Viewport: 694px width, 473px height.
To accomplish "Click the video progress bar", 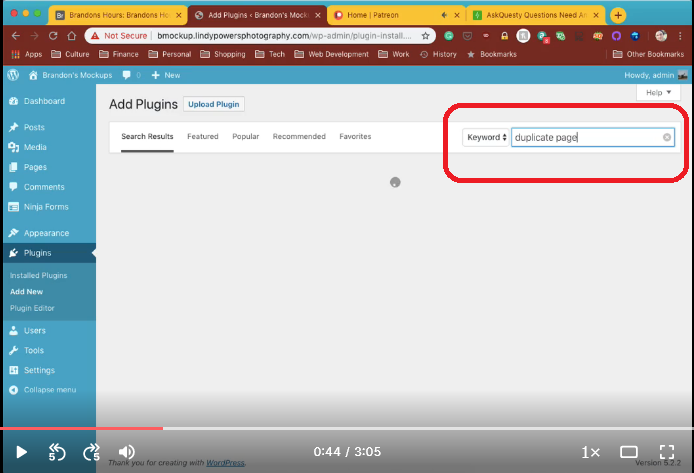I will 347,428.
